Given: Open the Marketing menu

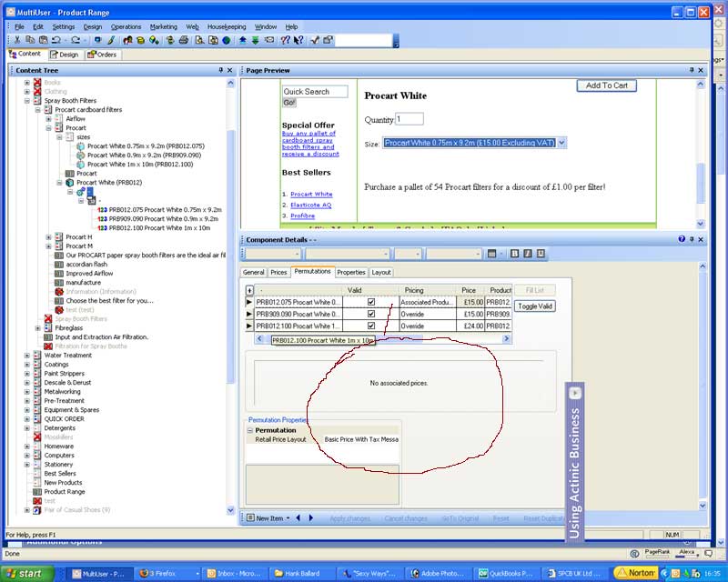Looking at the screenshot, I should (164, 26).
